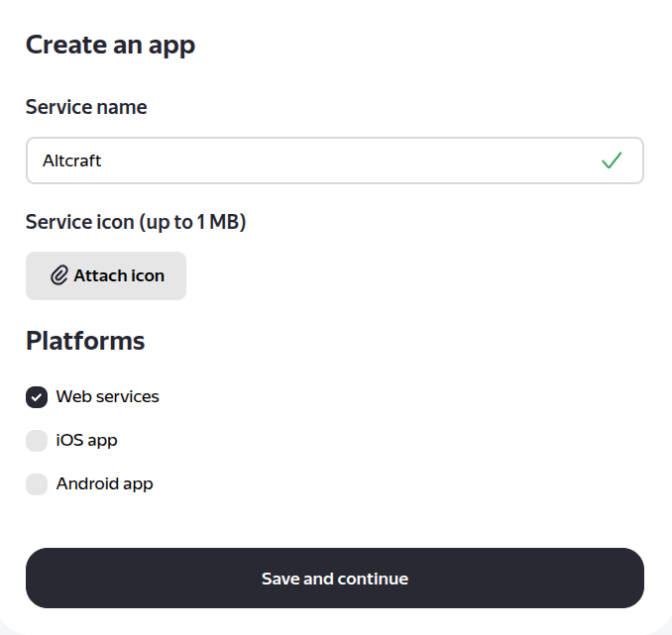Image resolution: width=672 pixels, height=635 pixels.
Task: Click Save and continue
Action: 335,579
